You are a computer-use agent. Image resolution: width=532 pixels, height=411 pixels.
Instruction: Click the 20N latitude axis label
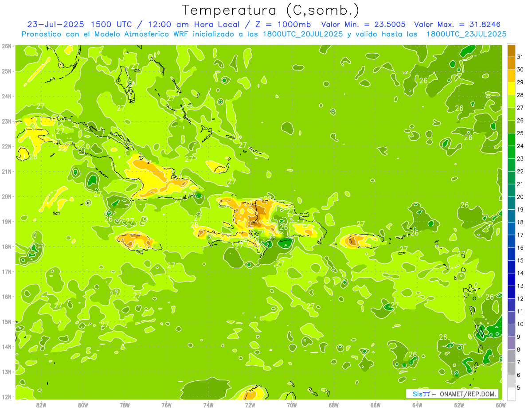click(x=7, y=196)
